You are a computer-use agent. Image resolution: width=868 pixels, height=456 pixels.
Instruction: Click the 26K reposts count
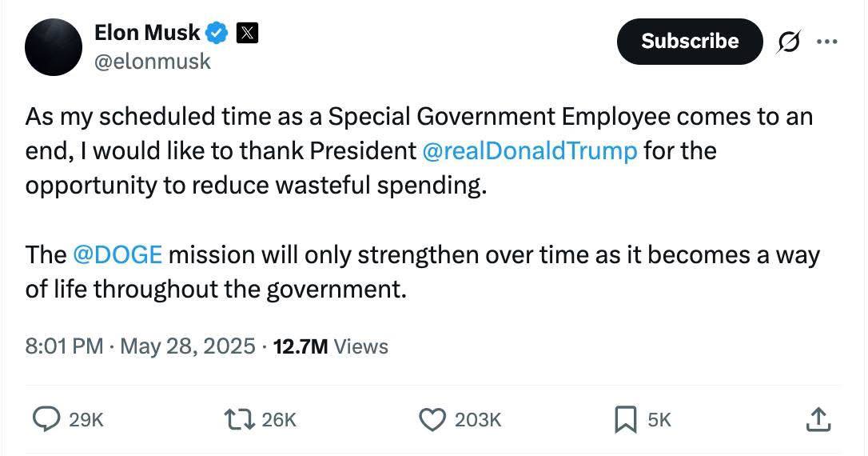pyautogui.click(x=279, y=419)
